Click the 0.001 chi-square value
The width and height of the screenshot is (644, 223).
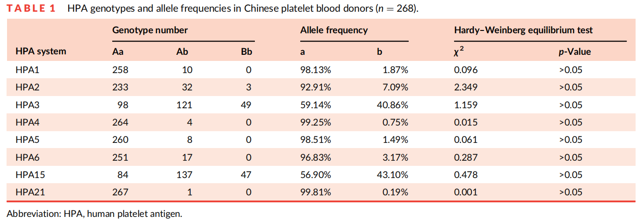tap(465, 192)
